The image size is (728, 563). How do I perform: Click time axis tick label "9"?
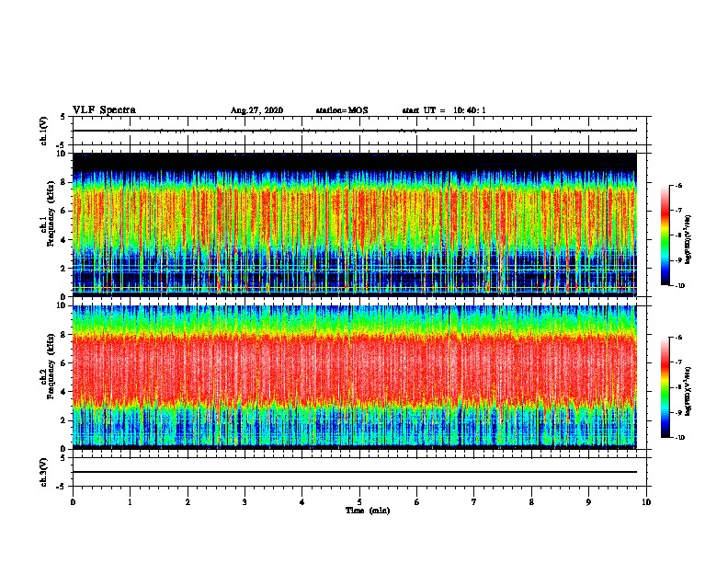click(588, 502)
